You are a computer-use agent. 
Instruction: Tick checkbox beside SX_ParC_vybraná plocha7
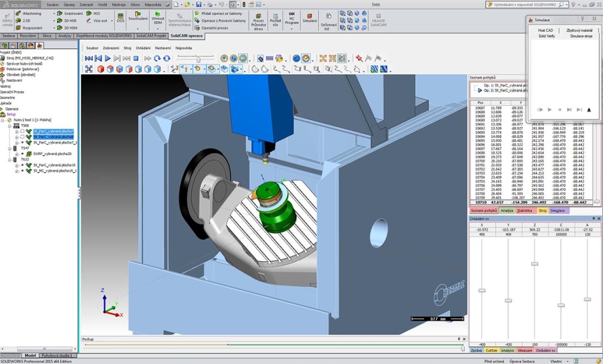[22, 132]
